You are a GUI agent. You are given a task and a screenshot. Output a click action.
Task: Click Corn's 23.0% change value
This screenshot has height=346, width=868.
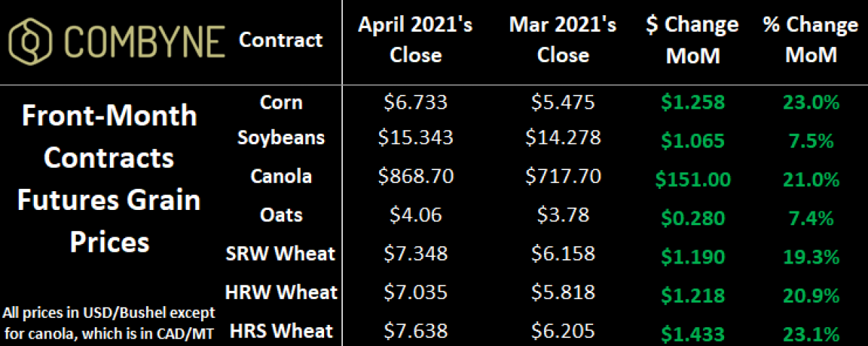click(x=812, y=103)
